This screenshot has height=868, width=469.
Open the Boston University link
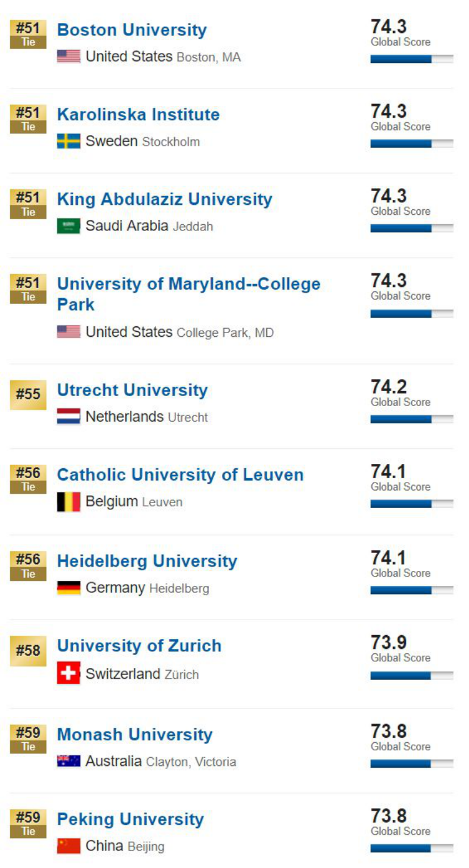click(x=132, y=30)
